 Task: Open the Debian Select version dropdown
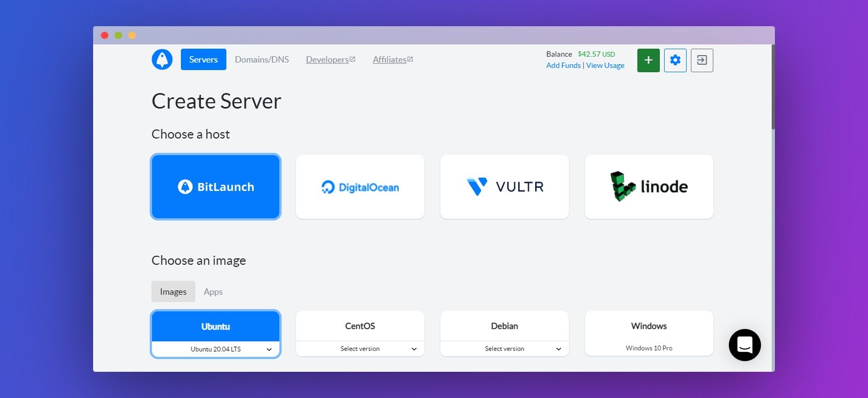tap(505, 349)
